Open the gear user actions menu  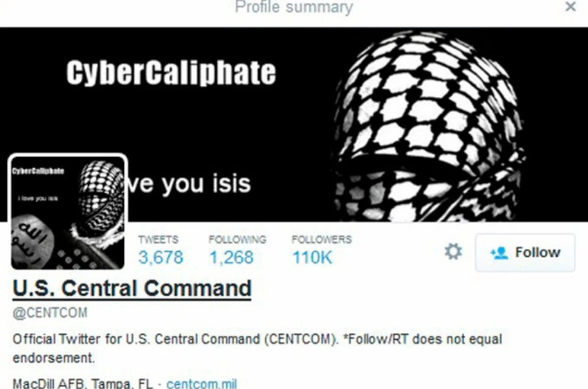point(453,252)
